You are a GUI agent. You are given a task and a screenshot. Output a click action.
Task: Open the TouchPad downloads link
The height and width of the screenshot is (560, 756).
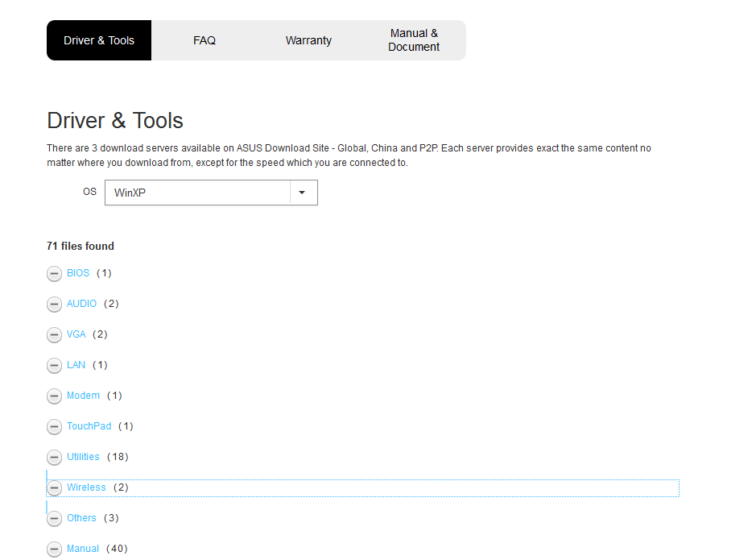[x=89, y=426]
